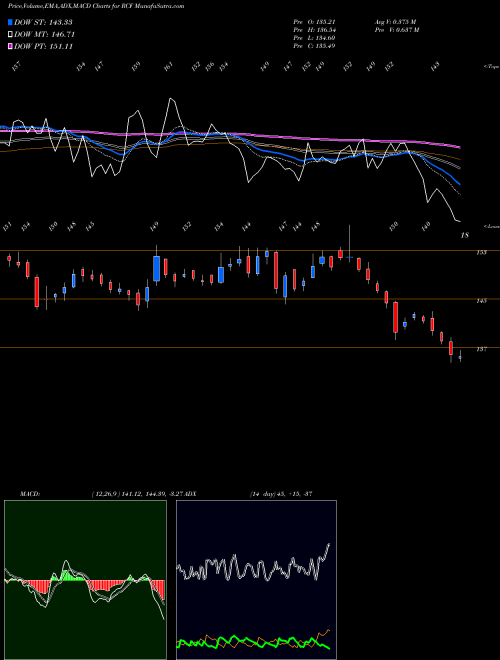This screenshot has width=500, height=660.
Task: Click the 157 top value label
Action: click(16, 67)
